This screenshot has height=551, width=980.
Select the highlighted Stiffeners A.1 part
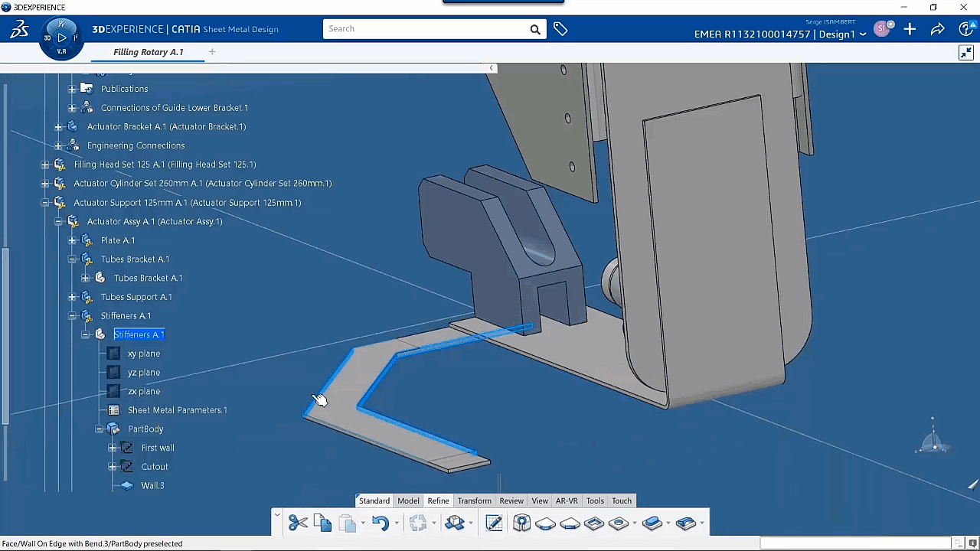[139, 334]
